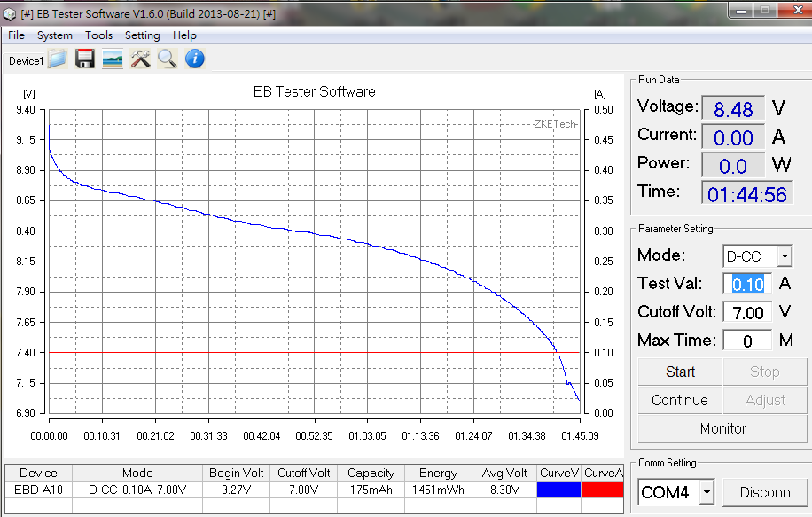Viewport: 812px width, 517px height.
Task: Open the System menu
Action: pos(55,35)
